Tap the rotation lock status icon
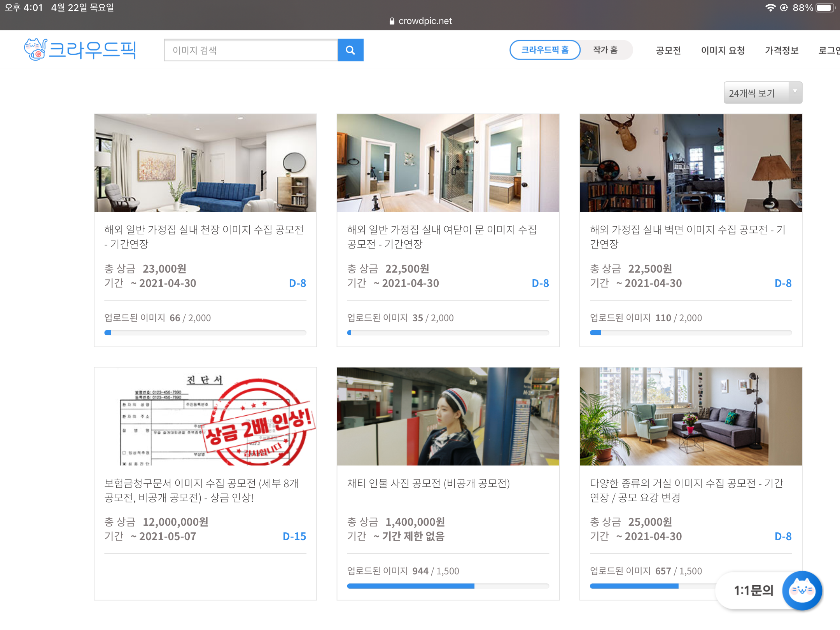Viewport: 840px width, 630px height. point(784,8)
